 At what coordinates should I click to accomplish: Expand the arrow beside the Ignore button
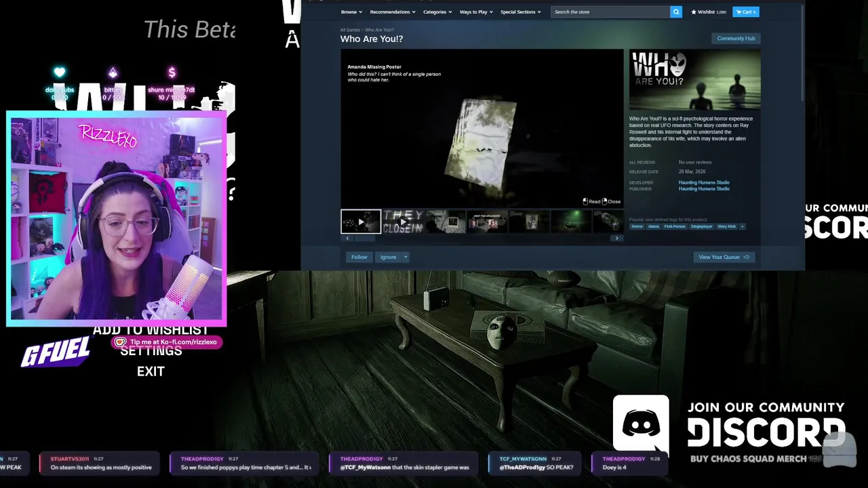[x=406, y=257]
